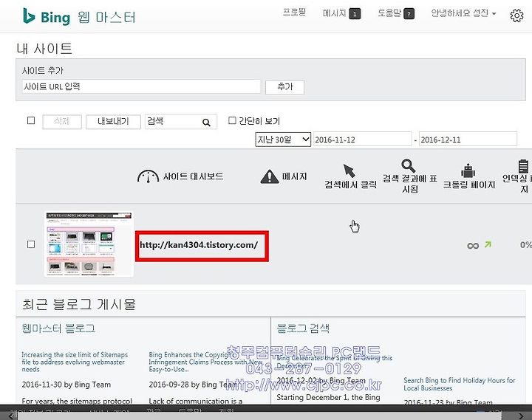Viewport: 532px width, 420px height.
Task: Click the 2016-11-30 by Bing Team text
Action: click(66, 385)
